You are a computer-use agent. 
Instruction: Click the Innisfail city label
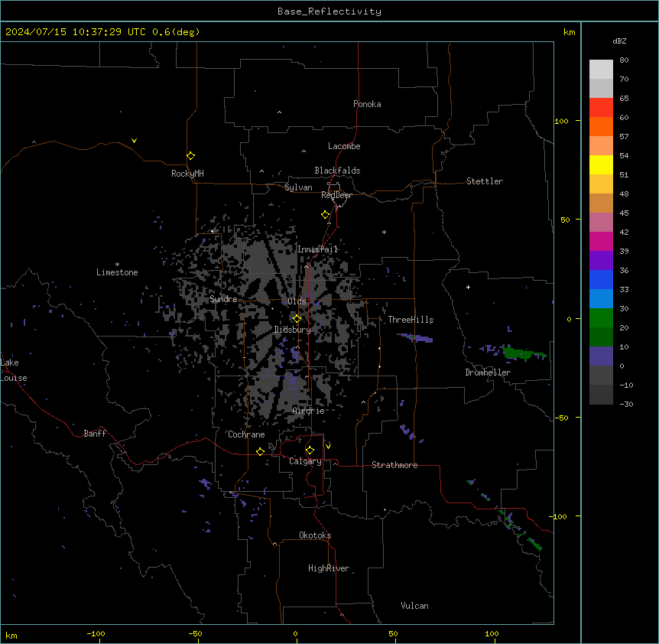pyautogui.click(x=318, y=249)
